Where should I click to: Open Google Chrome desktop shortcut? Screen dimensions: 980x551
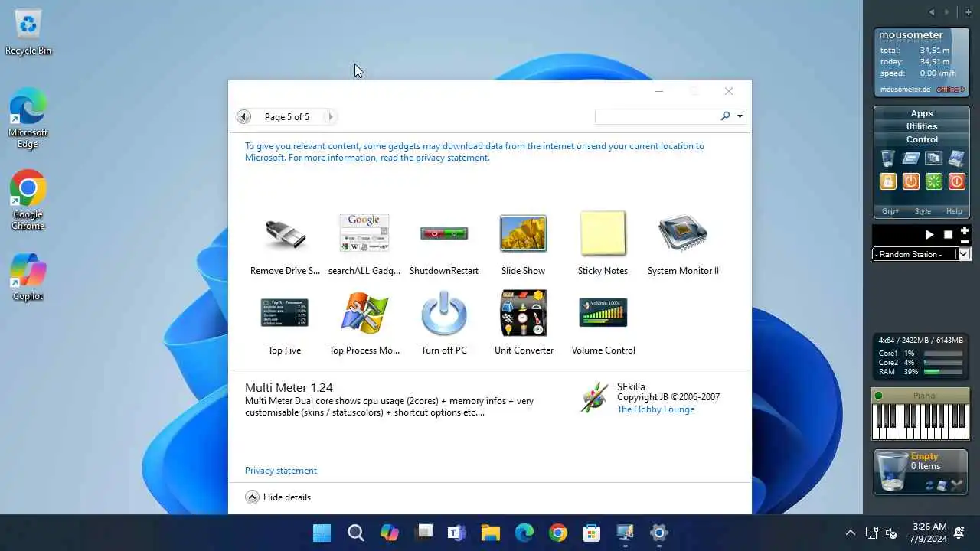28,201
